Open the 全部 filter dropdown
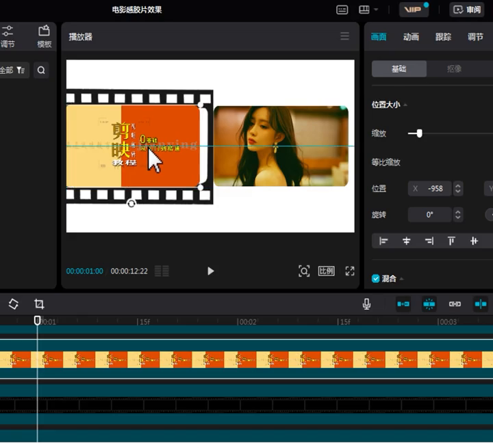 coord(13,70)
